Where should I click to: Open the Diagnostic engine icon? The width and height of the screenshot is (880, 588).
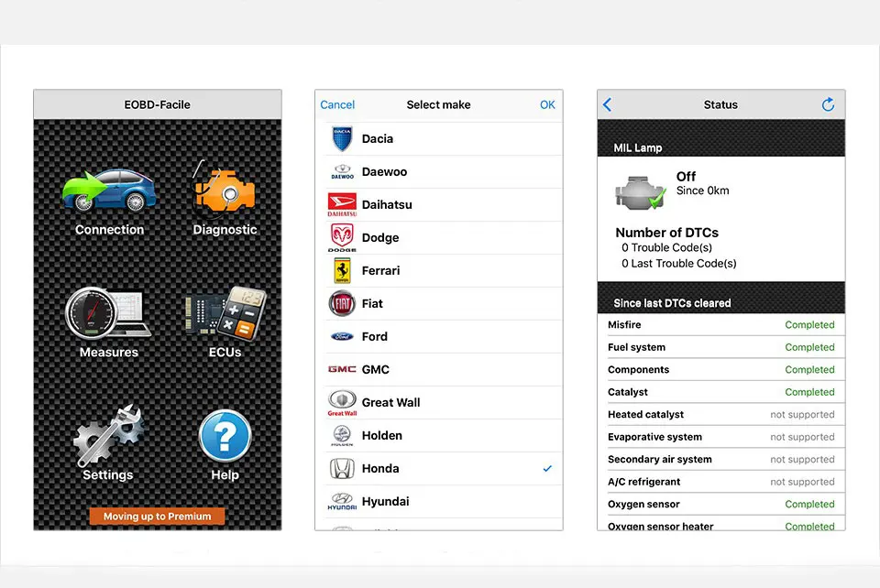225,190
